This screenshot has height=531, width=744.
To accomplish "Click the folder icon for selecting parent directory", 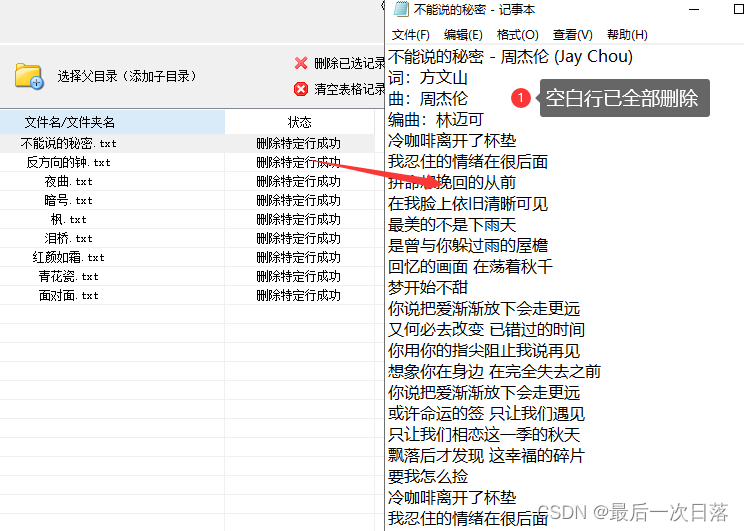I will pos(29,75).
